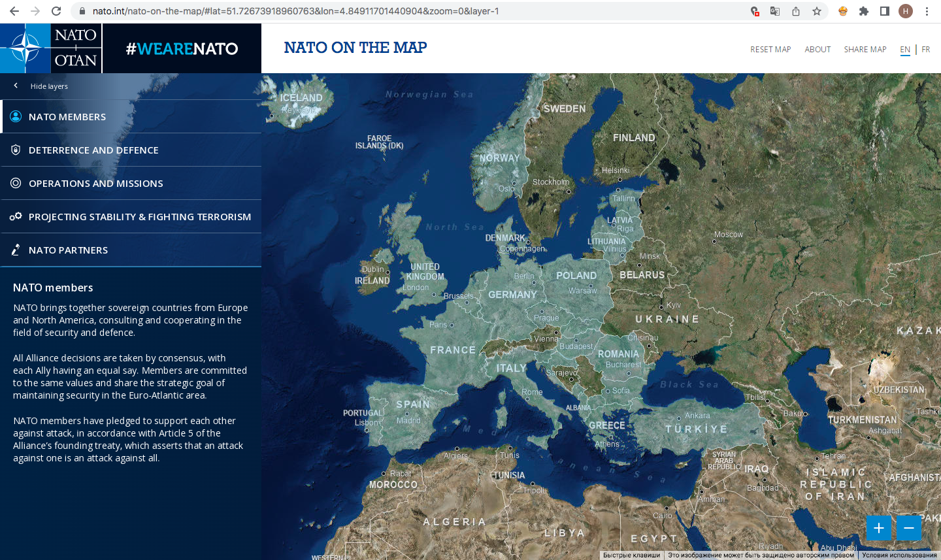Open the blocked location permission icon
Viewport: 941px width, 560px height.
(x=755, y=11)
